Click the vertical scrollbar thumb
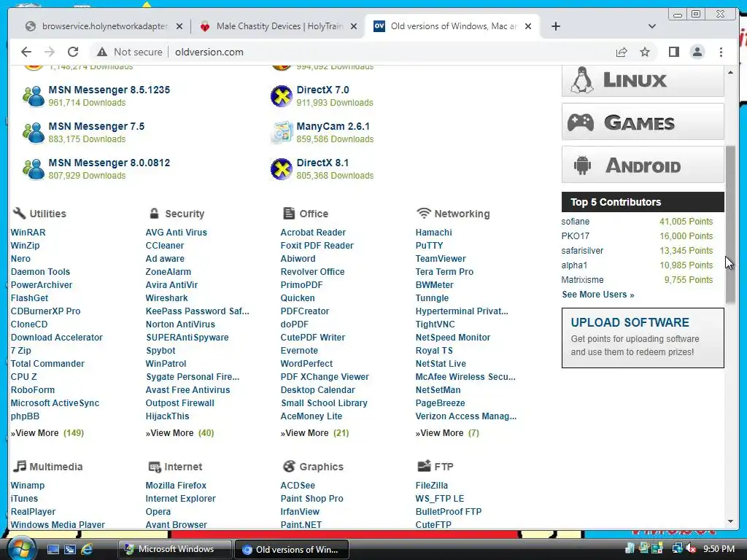747x560 pixels. [x=730, y=225]
